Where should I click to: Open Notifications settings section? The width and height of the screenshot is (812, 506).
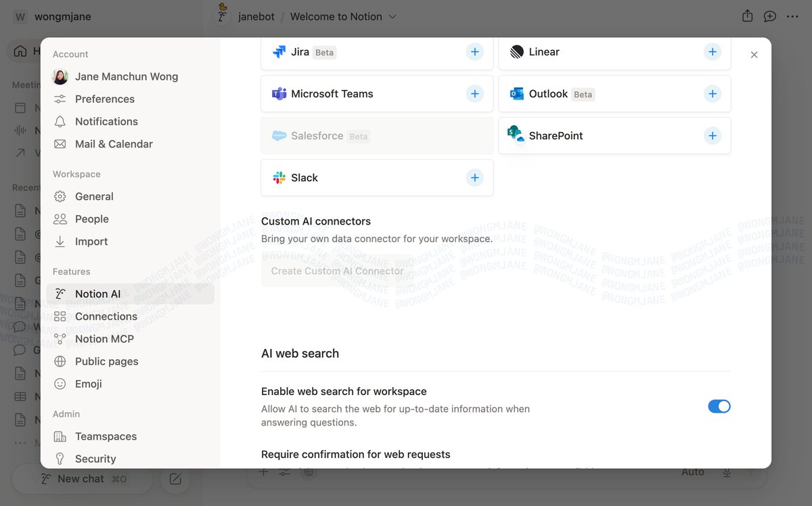(130, 121)
